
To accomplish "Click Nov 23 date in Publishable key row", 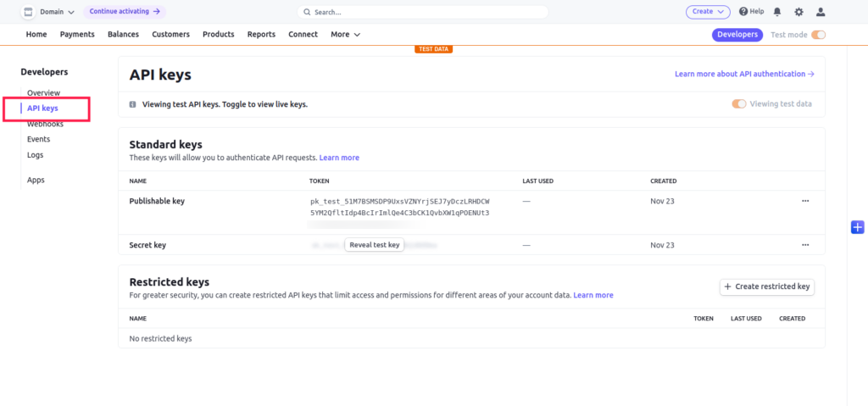I will [662, 201].
